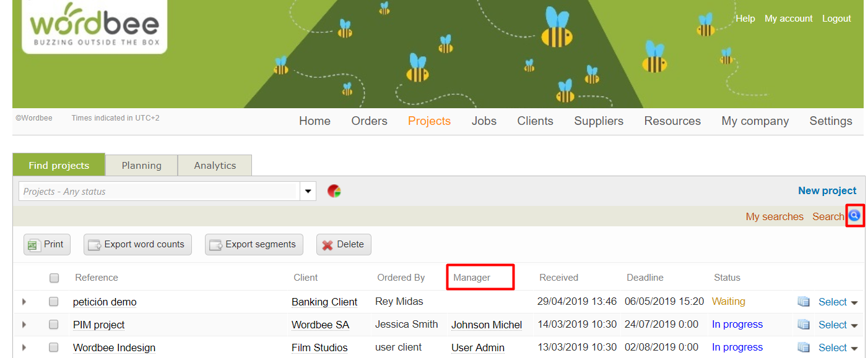Click the Wordbee logo

pos(95,26)
